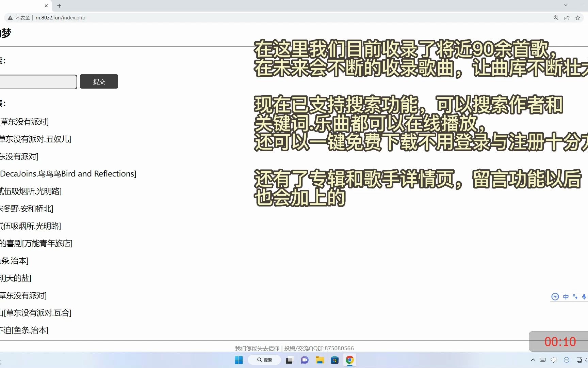Image resolution: width=588 pixels, height=368 pixels.
Task: Open the 明天的盐 song link
Action: pyautogui.click(x=16, y=278)
